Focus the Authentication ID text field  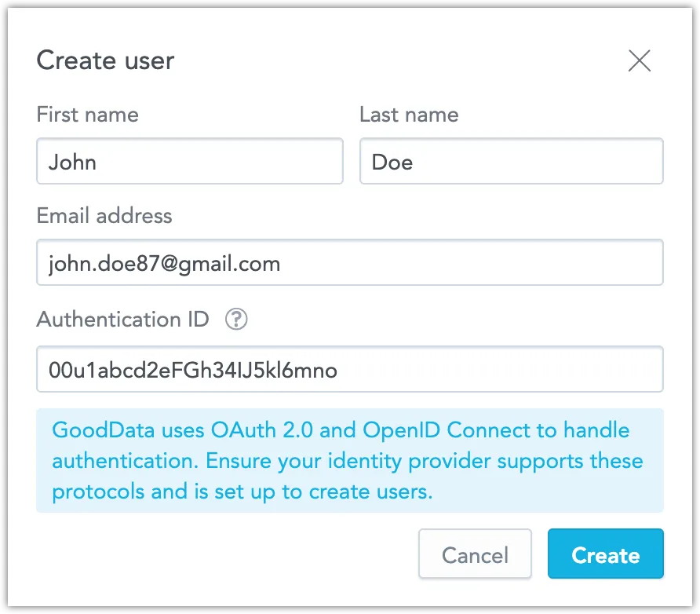pos(349,369)
